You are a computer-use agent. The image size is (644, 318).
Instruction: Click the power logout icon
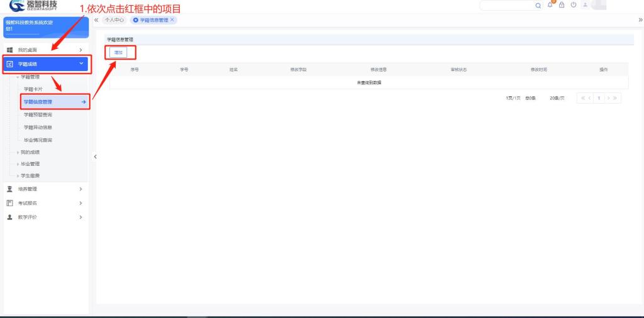click(x=574, y=5)
